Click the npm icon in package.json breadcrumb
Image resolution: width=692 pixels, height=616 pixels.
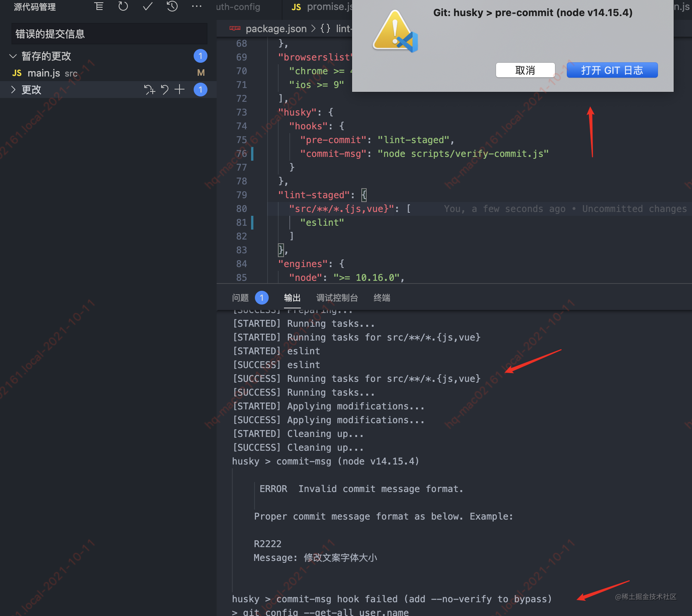(x=235, y=28)
